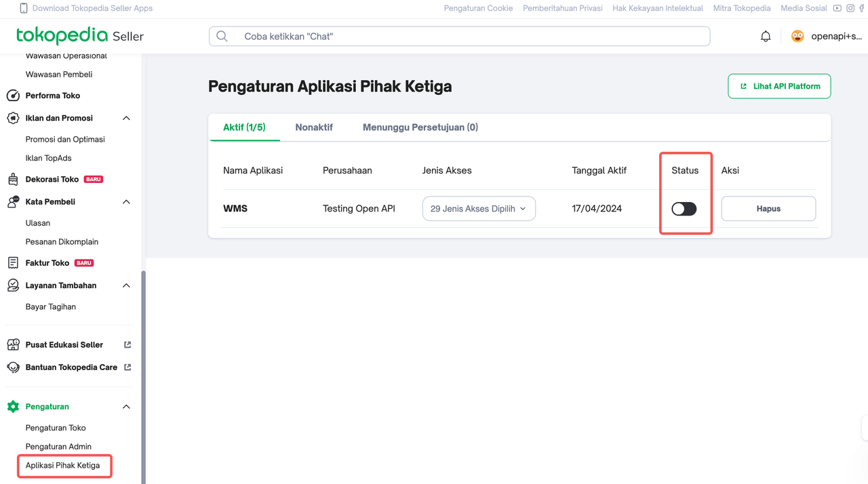Screen dimensions: 868x484
Task: Select the Aktif (1/5) tab
Action: click(244, 127)
